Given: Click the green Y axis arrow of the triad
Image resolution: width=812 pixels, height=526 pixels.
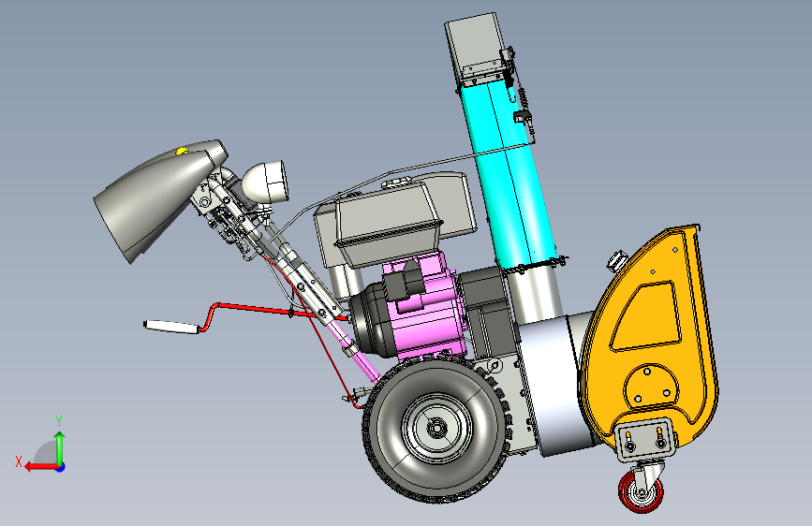Looking at the screenshot, I should [60, 447].
